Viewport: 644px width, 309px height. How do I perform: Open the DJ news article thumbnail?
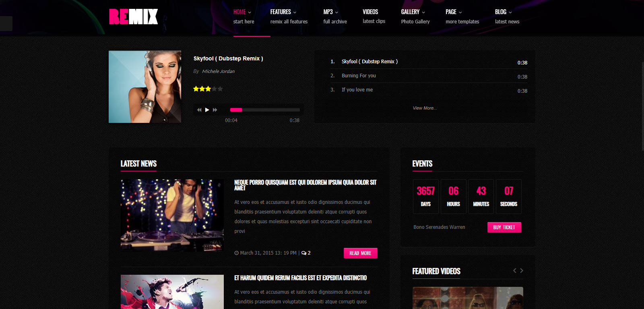pyautogui.click(x=172, y=215)
